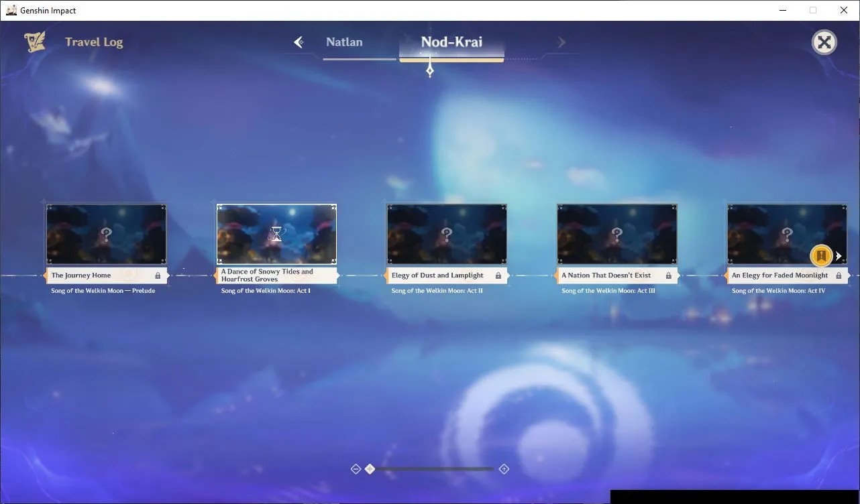Click lock icon on The Journey Home
The height and width of the screenshot is (504, 860).
(158, 275)
